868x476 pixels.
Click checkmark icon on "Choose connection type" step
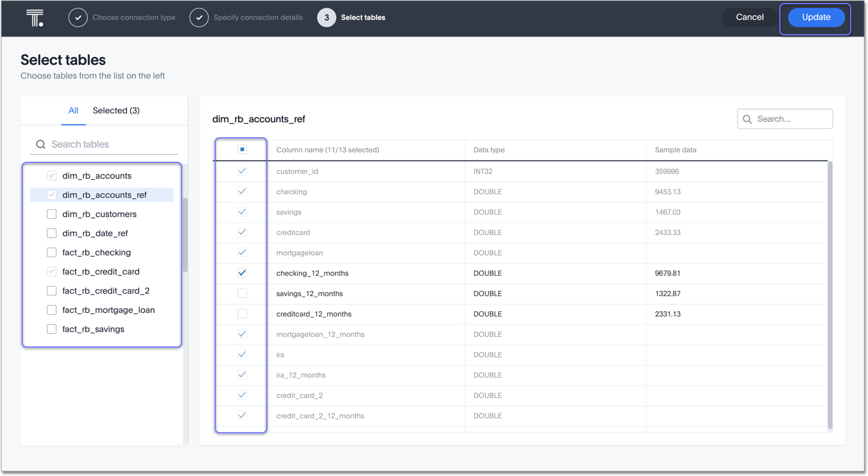[78, 17]
